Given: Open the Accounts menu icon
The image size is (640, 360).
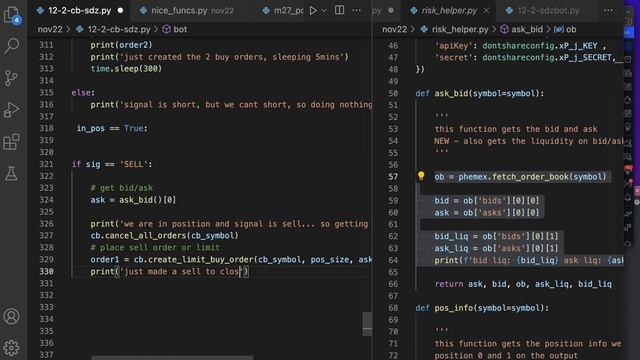Looking at the screenshot, I should click(11, 316).
